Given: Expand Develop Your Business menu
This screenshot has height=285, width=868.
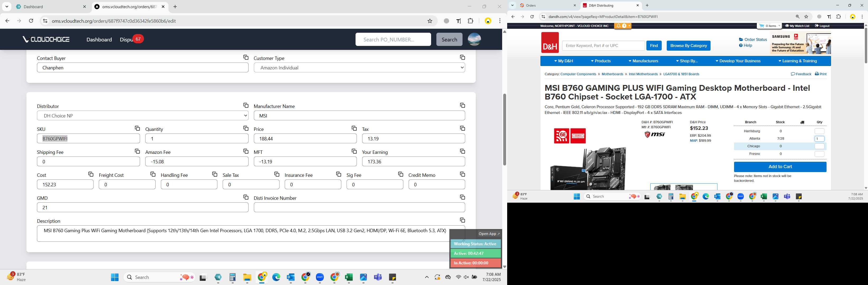Looking at the screenshot, I should [x=738, y=61].
